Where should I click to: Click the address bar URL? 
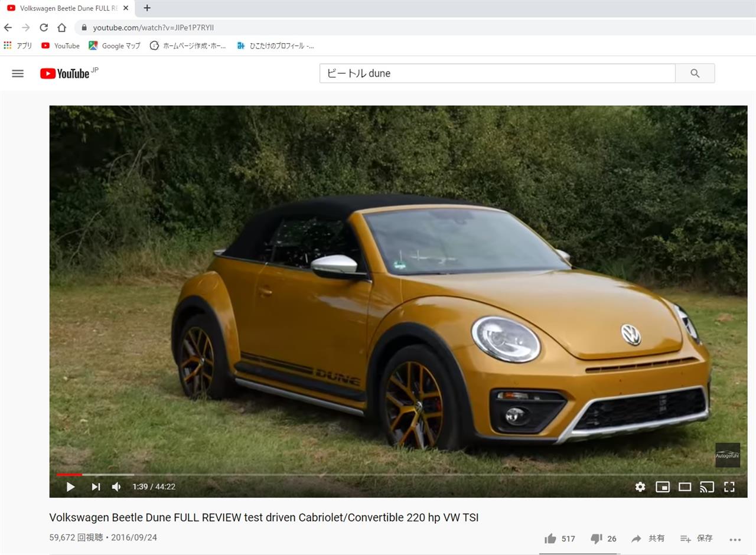pyautogui.click(x=154, y=27)
